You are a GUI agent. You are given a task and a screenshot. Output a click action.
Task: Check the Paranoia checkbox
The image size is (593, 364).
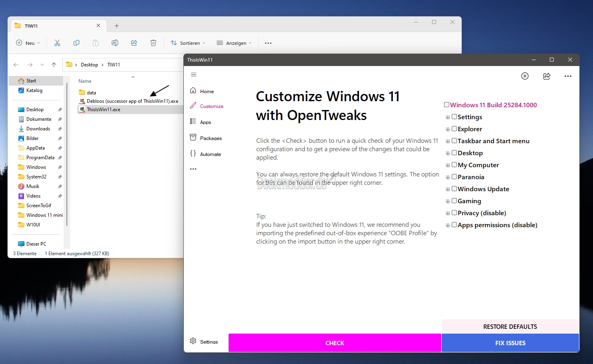(454, 177)
